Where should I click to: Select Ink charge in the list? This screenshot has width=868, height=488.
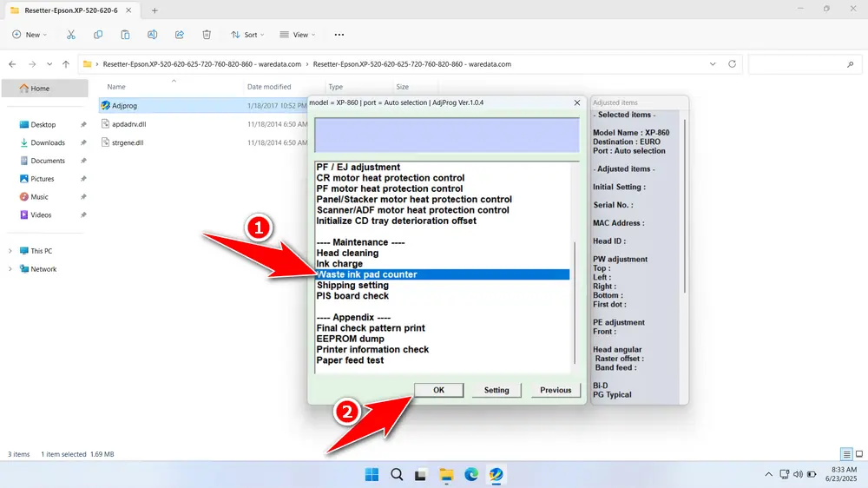(x=339, y=264)
